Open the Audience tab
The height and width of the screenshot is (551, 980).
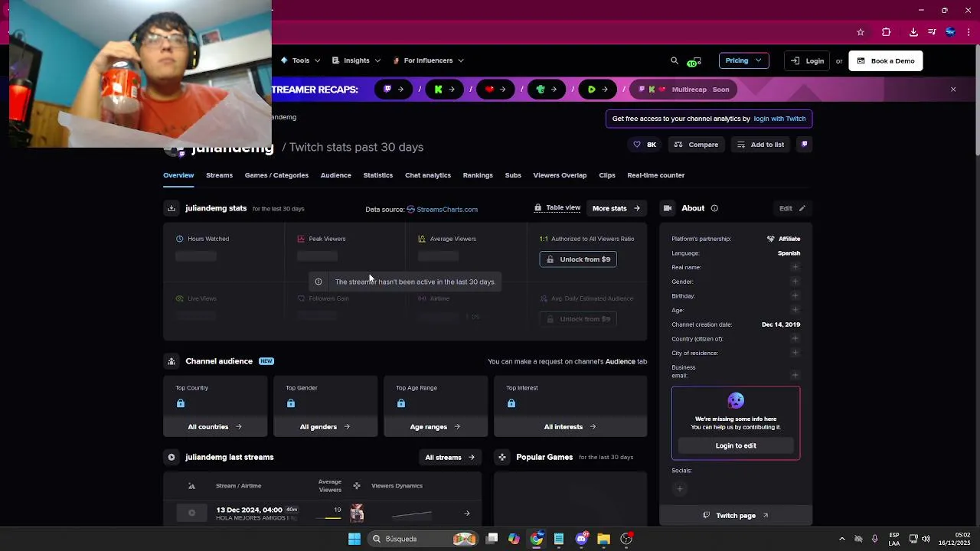point(335,175)
